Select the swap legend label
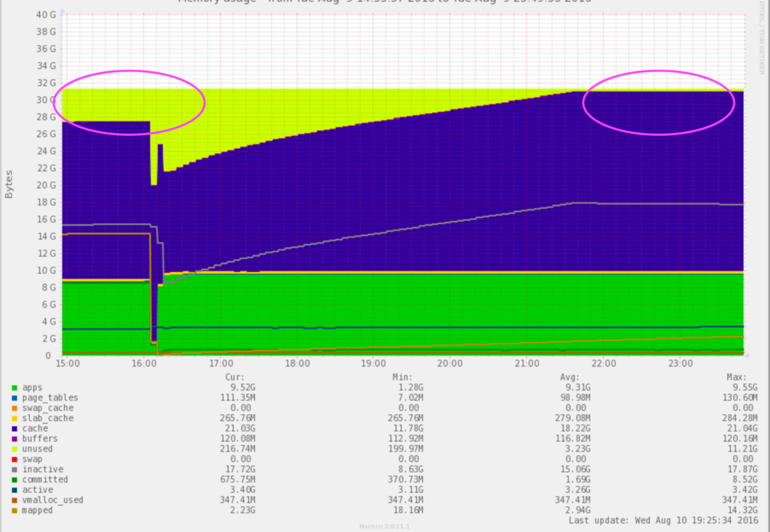The image size is (770, 532). coord(32,459)
